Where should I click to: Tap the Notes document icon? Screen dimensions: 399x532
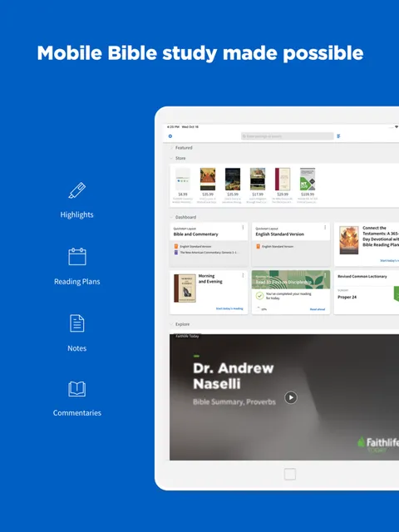[77, 323]
